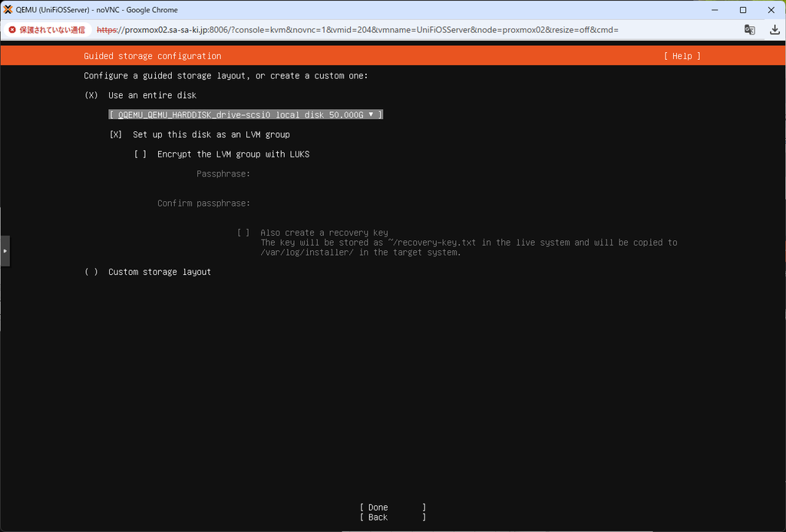Image resolution: width=786 pixels, height=532 pixels.
Task: Click the Back button
Action: (393, 517)
